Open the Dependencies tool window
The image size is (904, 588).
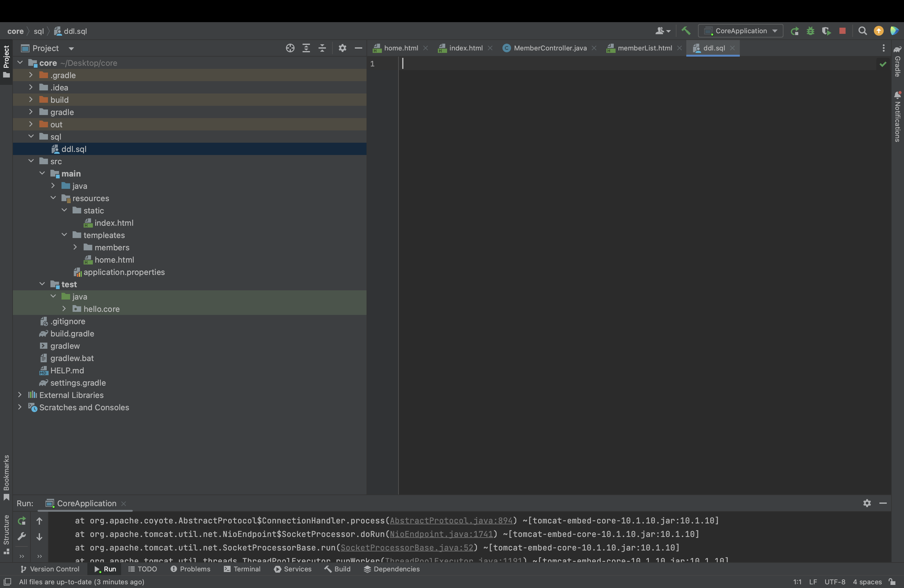coord(392,569)
